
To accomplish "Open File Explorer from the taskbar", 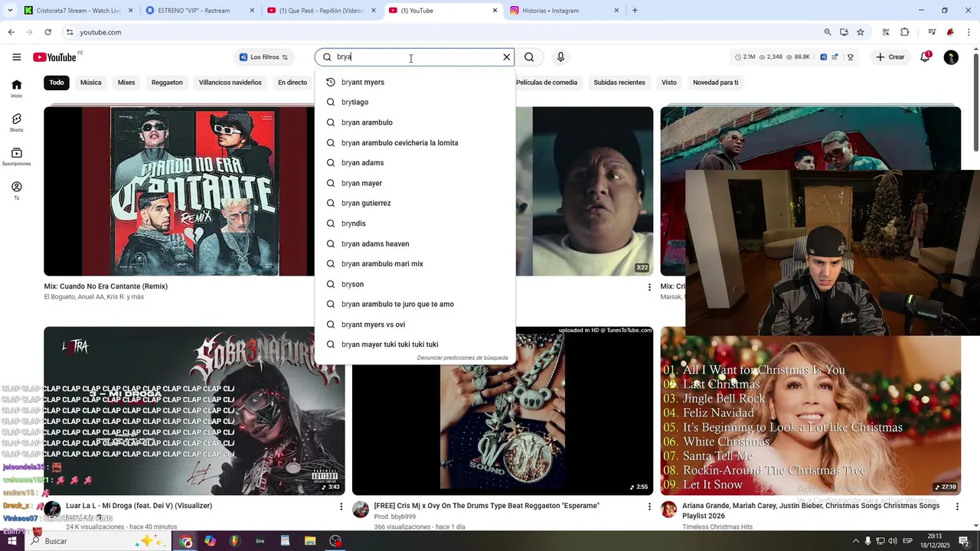I will pos(310,541).
